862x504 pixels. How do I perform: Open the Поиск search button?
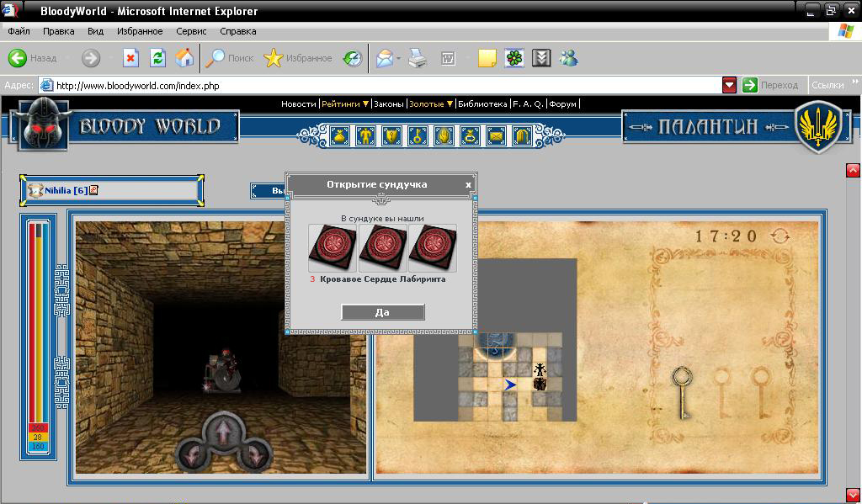pyautogui.click(x=229, y=58)
